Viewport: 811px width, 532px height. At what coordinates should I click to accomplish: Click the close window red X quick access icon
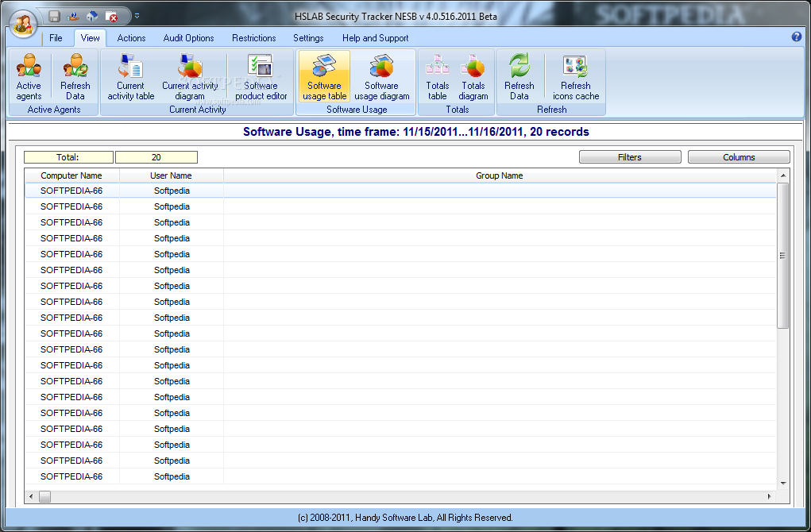[111, 16]
